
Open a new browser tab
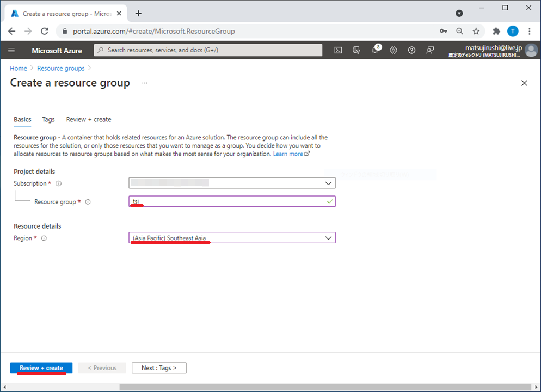(138, 13)
